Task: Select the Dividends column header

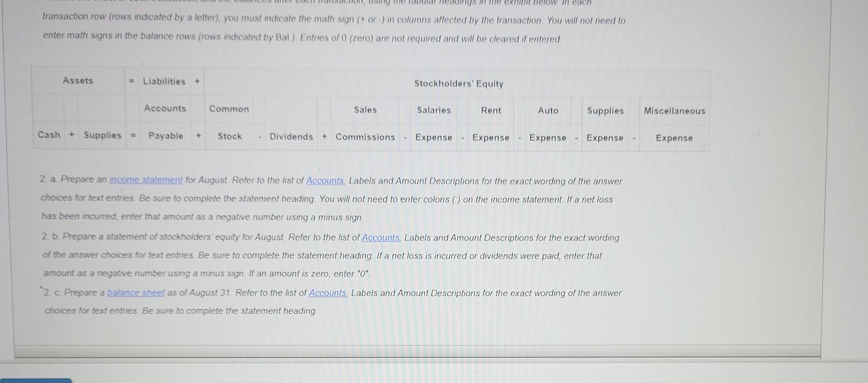Action: pyautogui.click(x=291, y=136)
